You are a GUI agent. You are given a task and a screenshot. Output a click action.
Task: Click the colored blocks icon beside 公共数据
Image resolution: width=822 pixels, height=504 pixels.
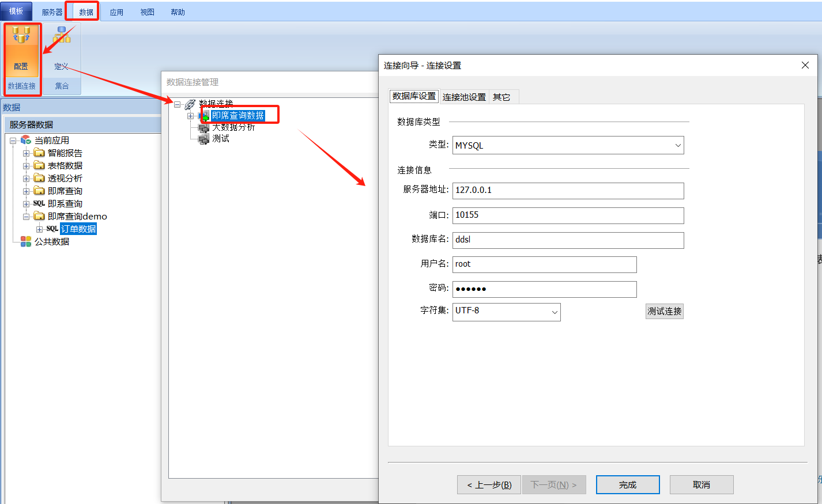click(26, 241)
